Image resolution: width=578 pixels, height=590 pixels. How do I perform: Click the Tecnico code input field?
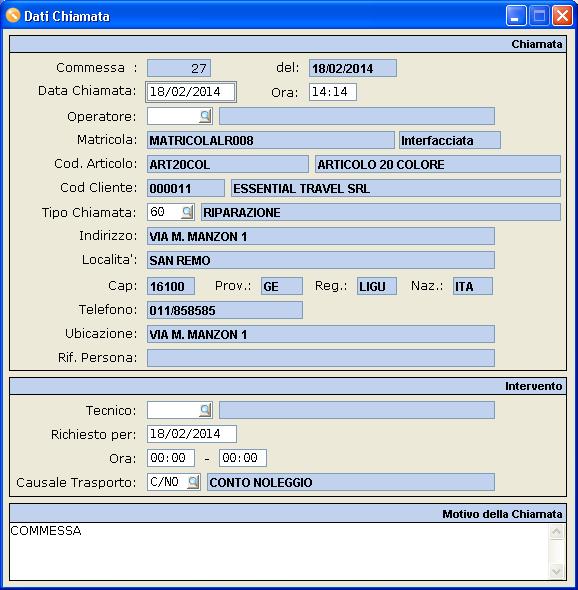tap(173, 410)
